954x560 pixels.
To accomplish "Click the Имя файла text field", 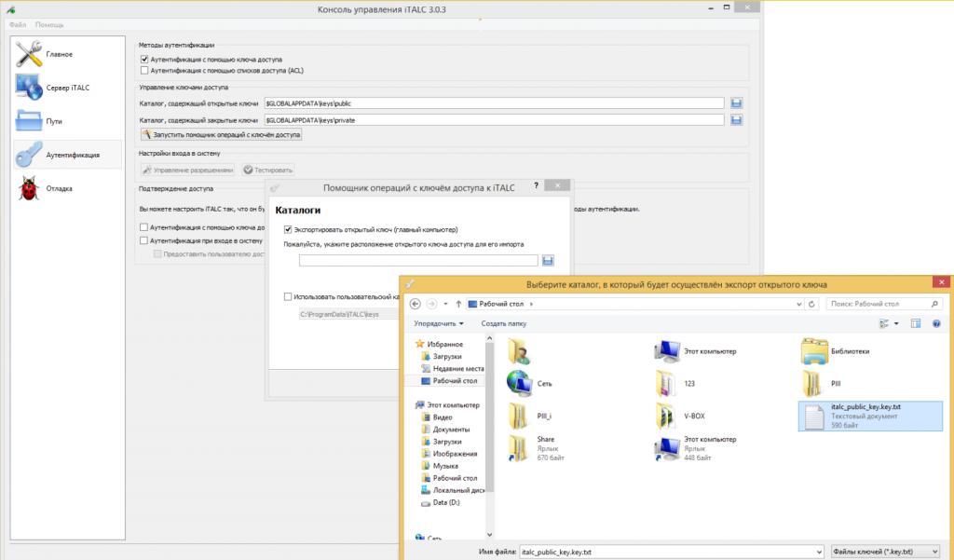I will coord(667,553).
